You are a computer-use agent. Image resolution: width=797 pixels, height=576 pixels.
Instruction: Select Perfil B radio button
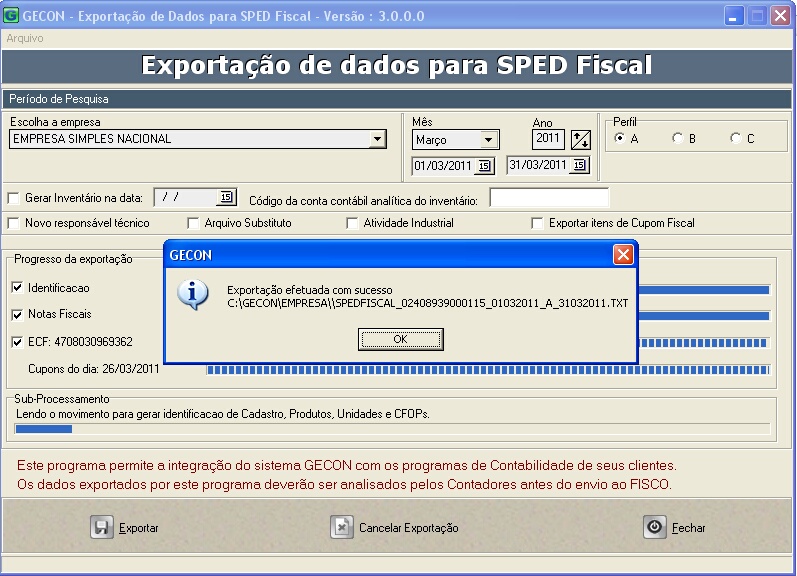coord(677,138)
